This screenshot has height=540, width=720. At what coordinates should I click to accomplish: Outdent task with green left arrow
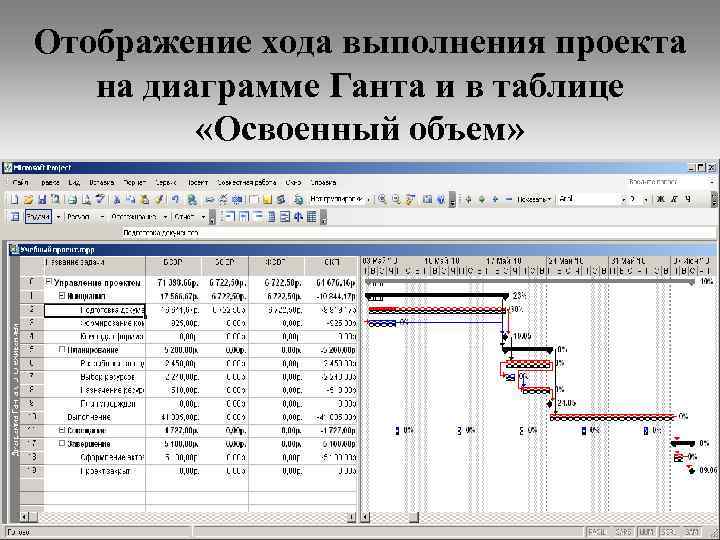click(468, 199)
